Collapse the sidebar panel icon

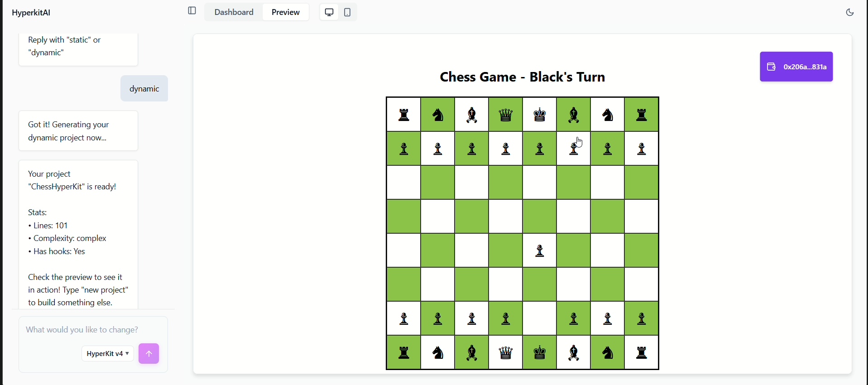click(192, 11)
